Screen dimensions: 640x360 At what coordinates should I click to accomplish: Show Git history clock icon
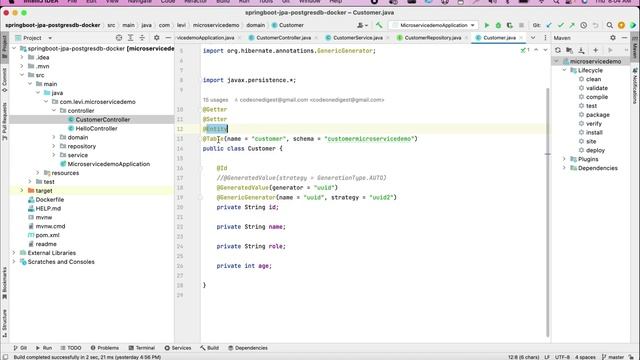[x=584, y=25]
